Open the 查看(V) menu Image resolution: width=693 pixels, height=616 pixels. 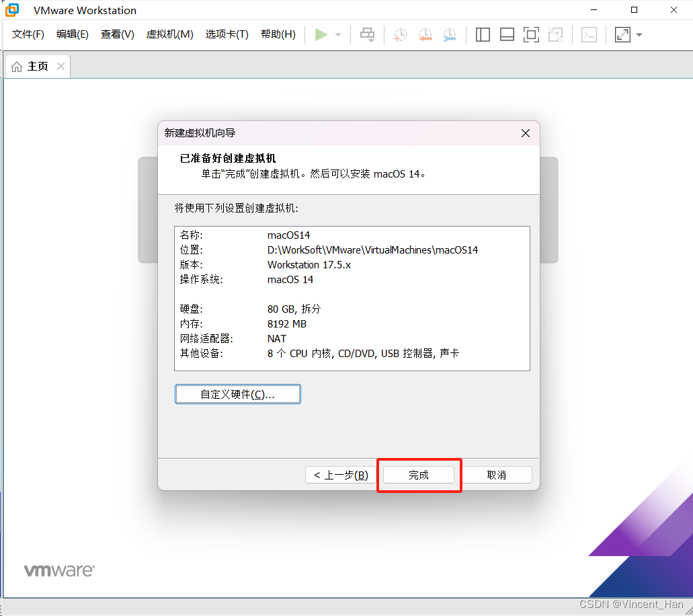coord(117,34)
